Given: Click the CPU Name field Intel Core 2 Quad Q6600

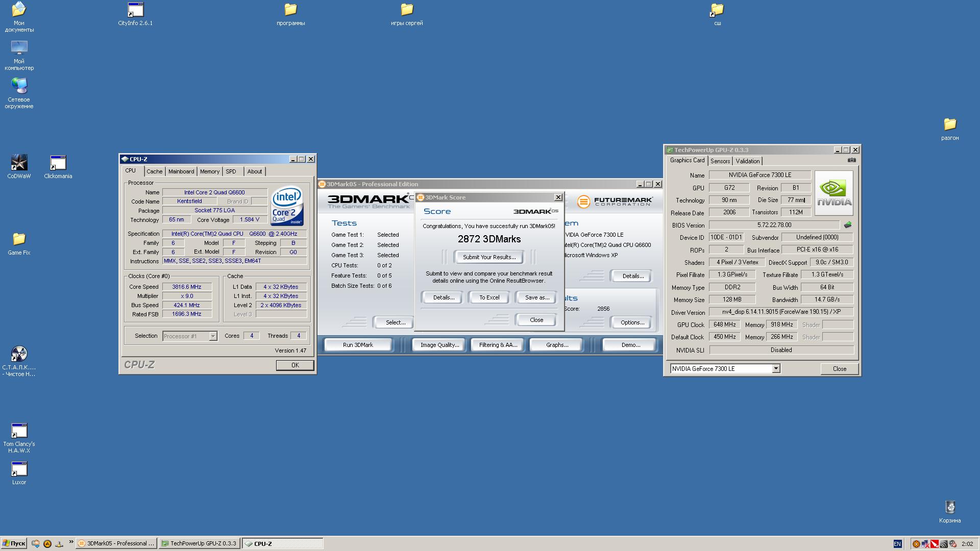Looking at the screenshot, I should click(x=214, y=192).
